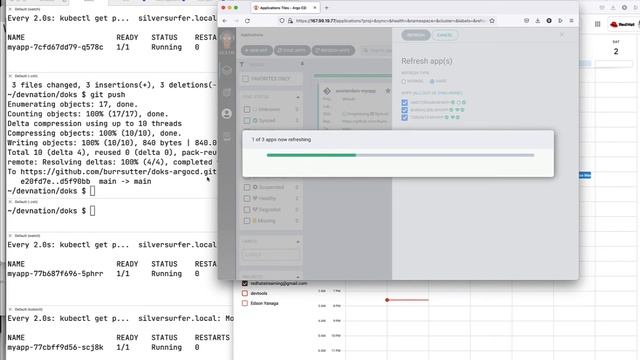This screenshot has height=360, width=640.
Task: Click the REFRESH button in side panel
Action: (416, 35)
